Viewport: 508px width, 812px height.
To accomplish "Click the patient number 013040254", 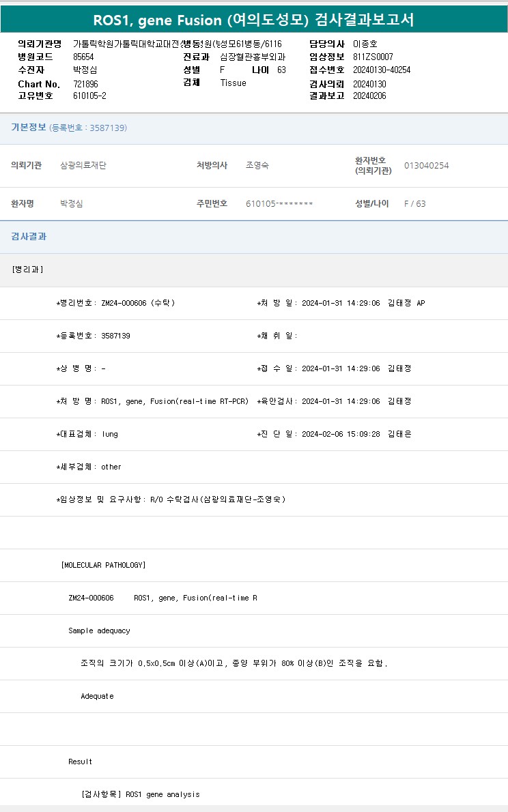I will tap(426, 166).
